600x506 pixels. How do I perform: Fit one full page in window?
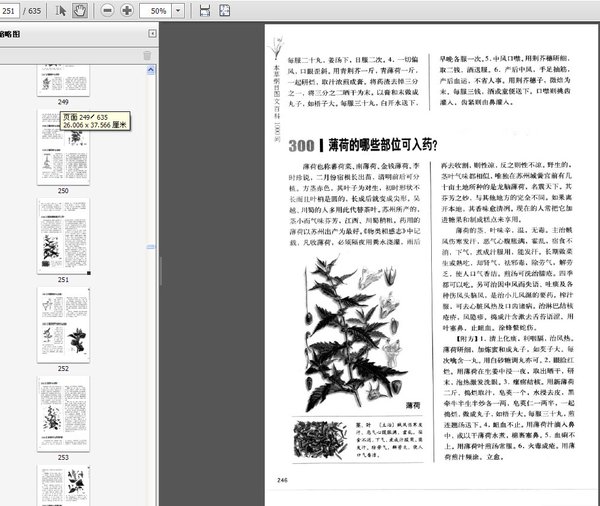[225, 10]
